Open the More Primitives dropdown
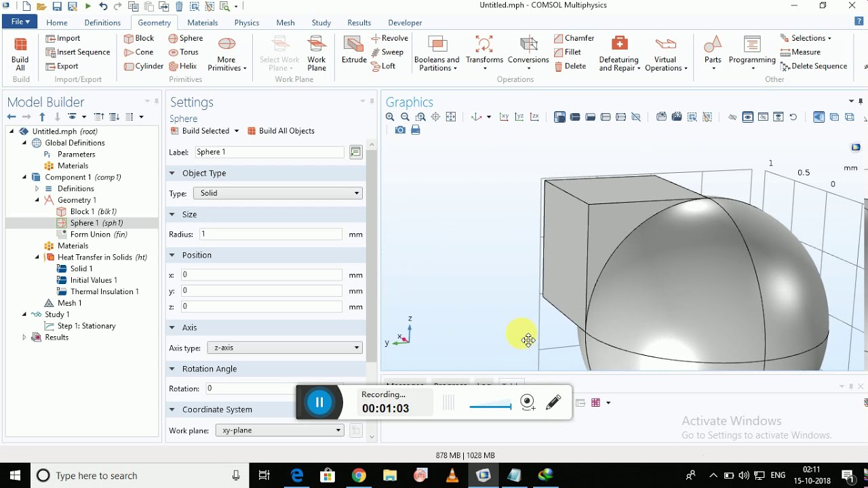 tap(226, 54)
